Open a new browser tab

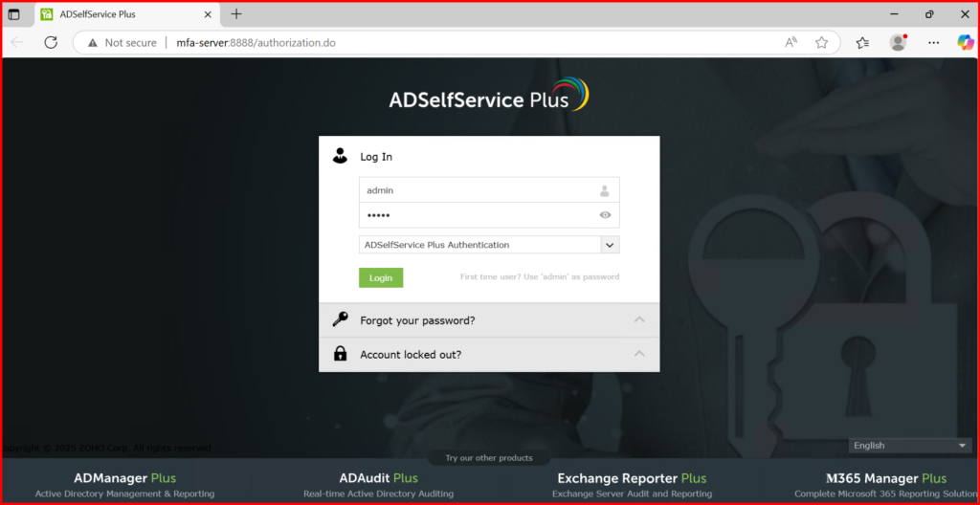pyautogui.click(x=236, y=13)
